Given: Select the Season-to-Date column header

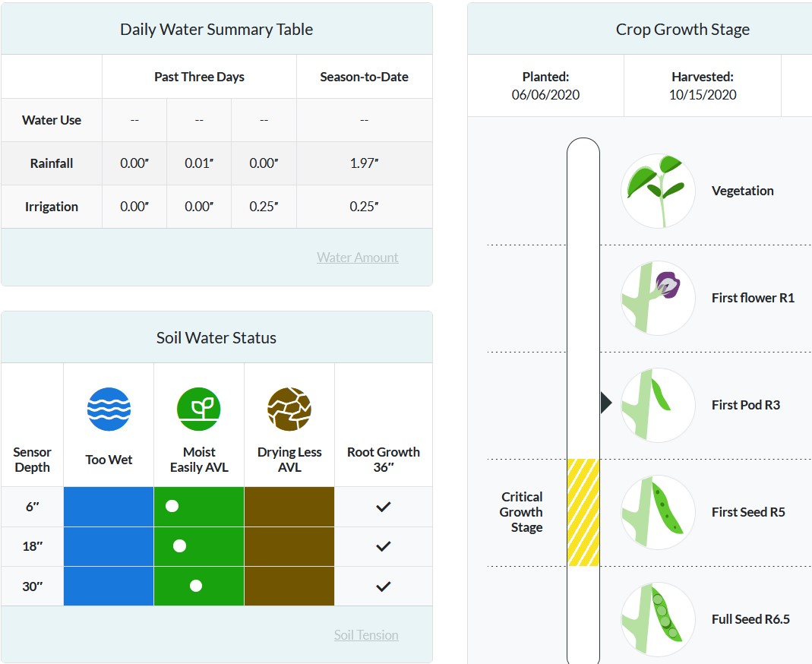Looking at the screenshot, I should [x=363, y=76].
